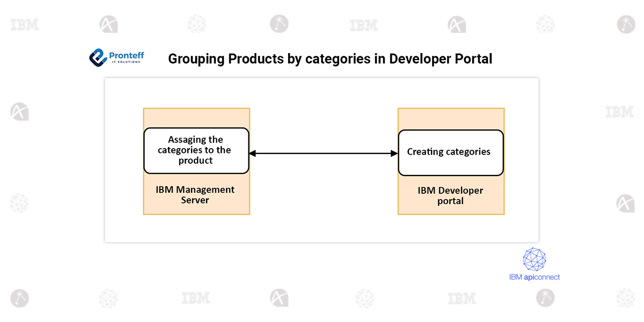Click the "IBM Management Server" label
Image resolution: width=644 pixels, height=322 pixels.
coord(195,195)
